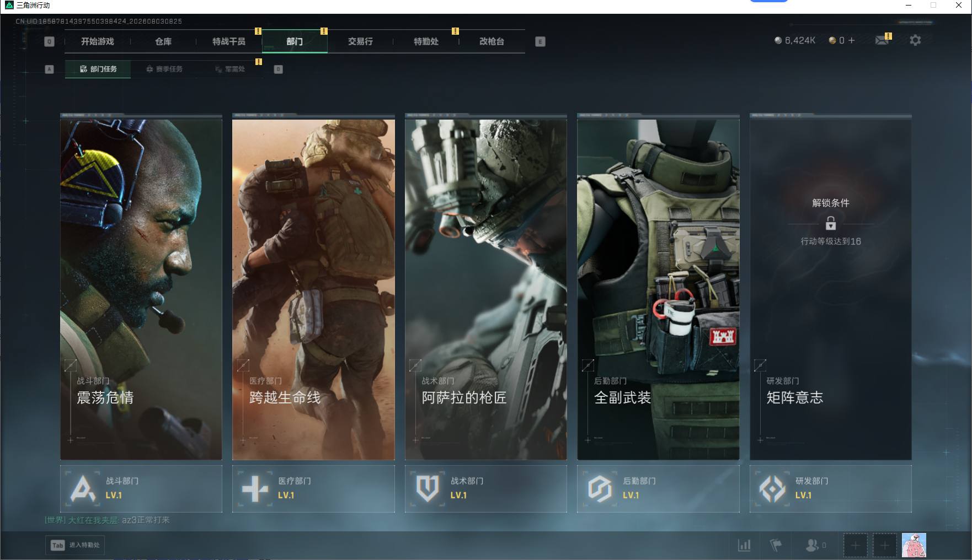The width and height of the screenshot is (972, 560).
Task: Select the 部门 tab
Action: (295, 41)
